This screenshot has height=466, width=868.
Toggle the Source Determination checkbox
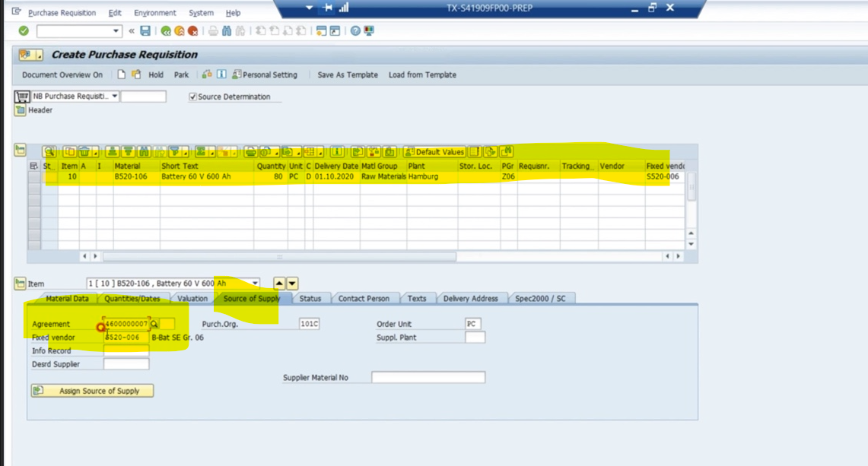pos(192,97)
